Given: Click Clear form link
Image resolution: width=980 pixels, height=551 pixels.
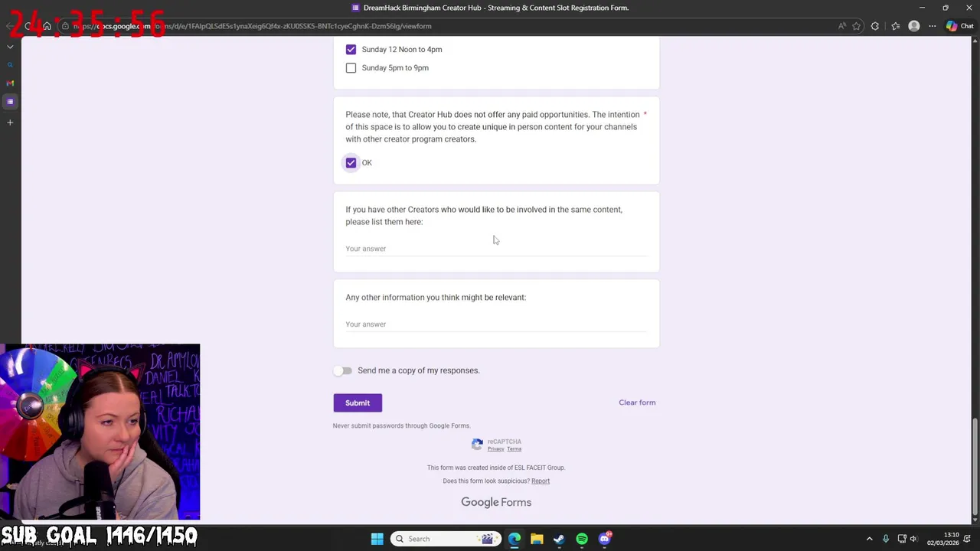Looking at the screenshot, I should pos(637,403).
